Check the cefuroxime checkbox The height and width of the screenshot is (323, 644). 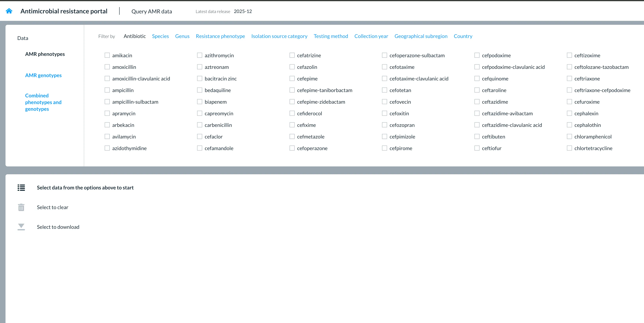[x=569, y=102]
